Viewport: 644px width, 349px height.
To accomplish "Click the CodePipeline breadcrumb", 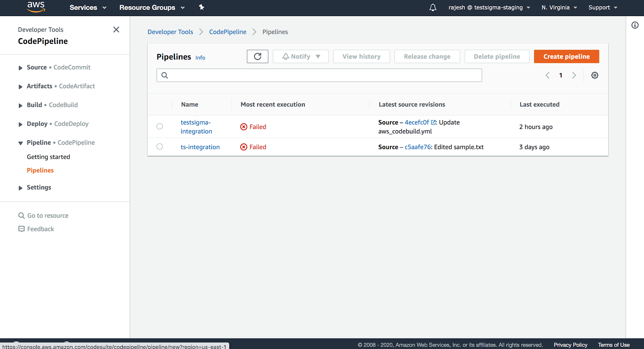I will (x=228, y=32).
